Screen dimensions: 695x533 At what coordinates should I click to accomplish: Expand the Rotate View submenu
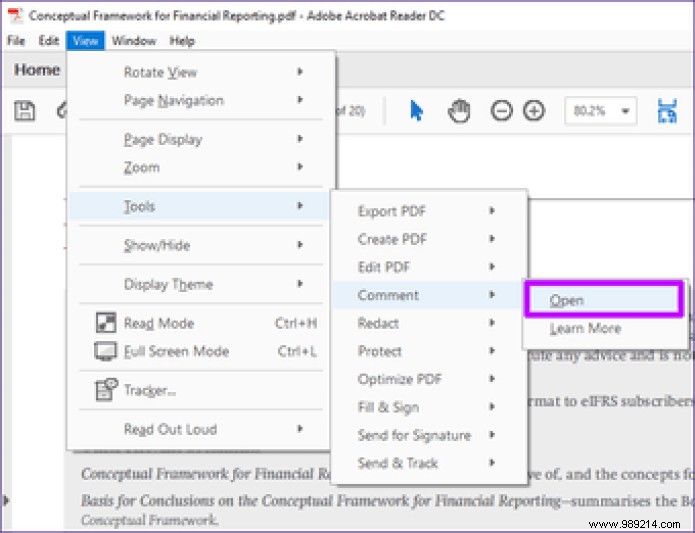point(198,72)
